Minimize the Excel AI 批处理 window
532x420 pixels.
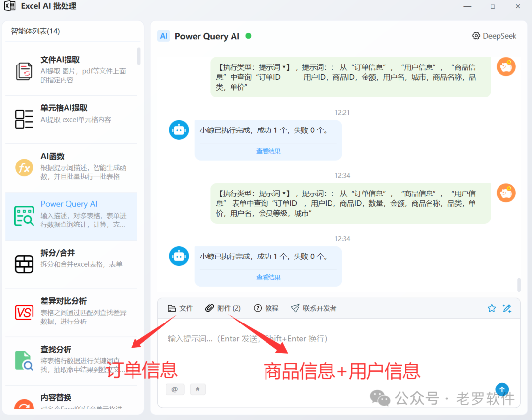(467, 6)
